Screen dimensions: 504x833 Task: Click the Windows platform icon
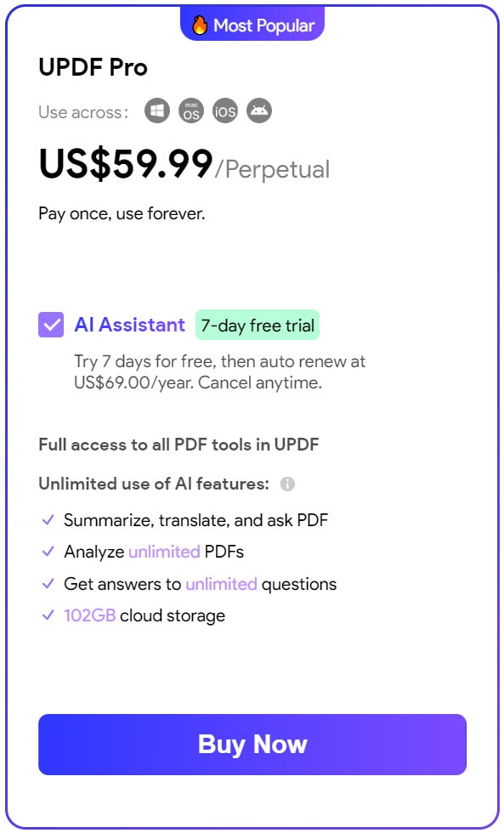(x=157, y=110)
